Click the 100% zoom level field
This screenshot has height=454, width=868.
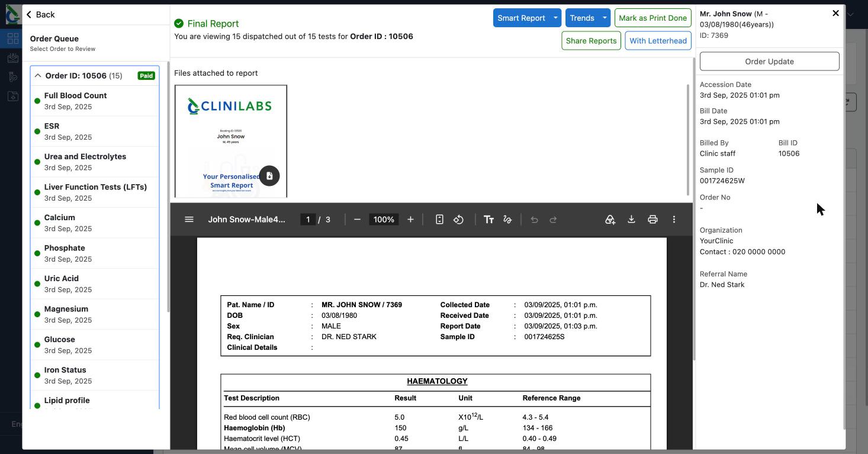(x=384, y=220)
